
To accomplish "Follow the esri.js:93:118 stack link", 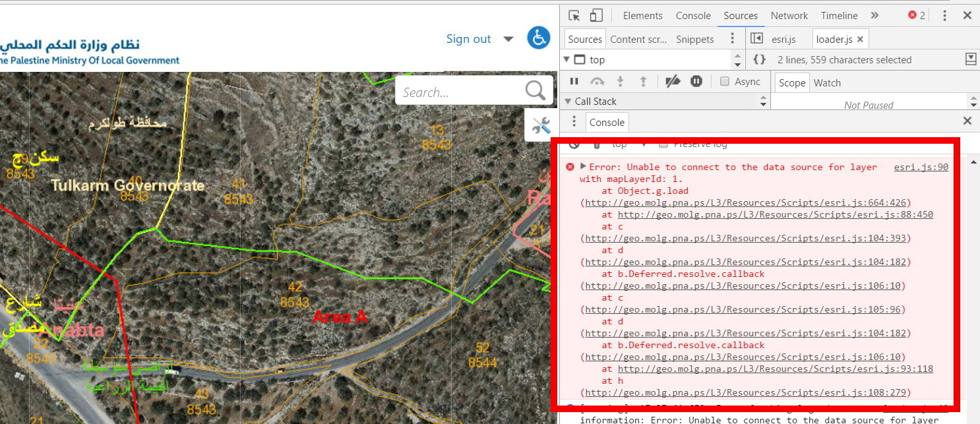I will 776,369.
